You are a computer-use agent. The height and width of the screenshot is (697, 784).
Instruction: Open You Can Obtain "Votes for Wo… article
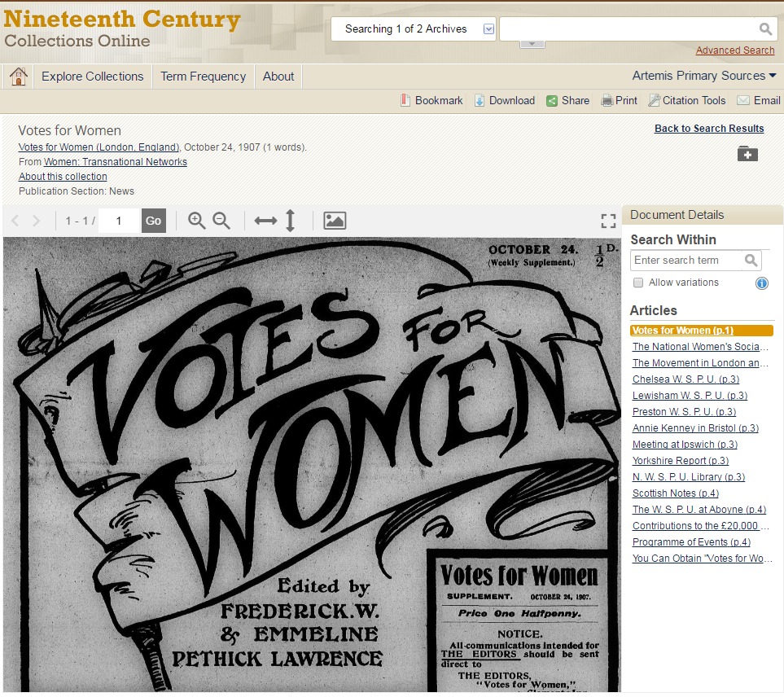click(702, 559)
